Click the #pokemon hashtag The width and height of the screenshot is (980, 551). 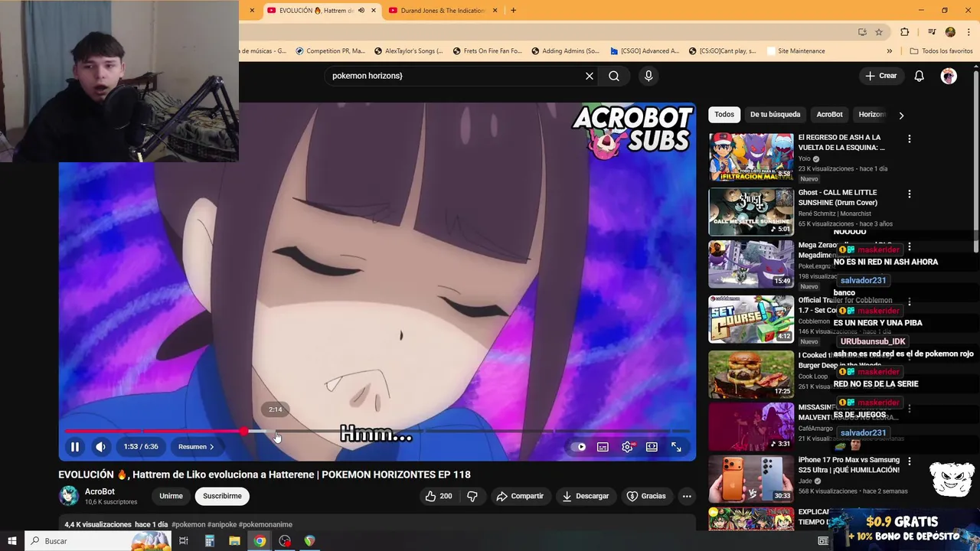[x=188, y=525]
